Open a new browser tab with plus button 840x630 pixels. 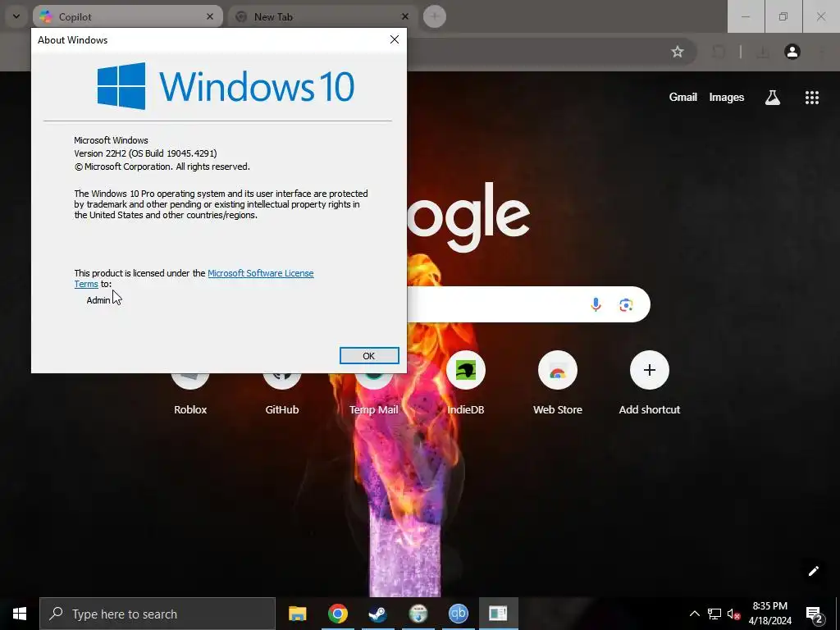435,16
